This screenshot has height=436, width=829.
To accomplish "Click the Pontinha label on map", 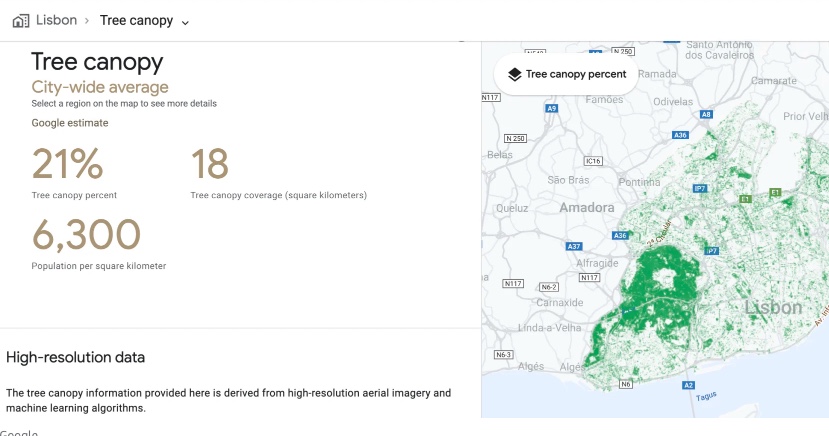I will pyautogui.click(x=639, y=182).
